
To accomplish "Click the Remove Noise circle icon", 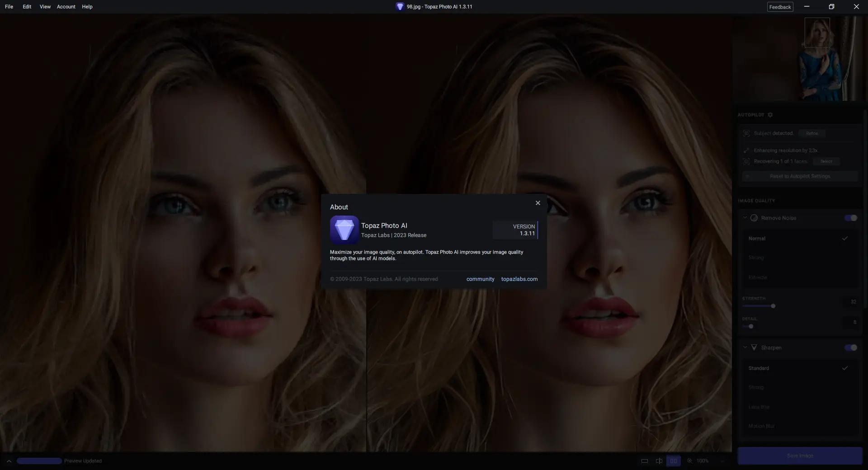I will (x=754, y=218).
